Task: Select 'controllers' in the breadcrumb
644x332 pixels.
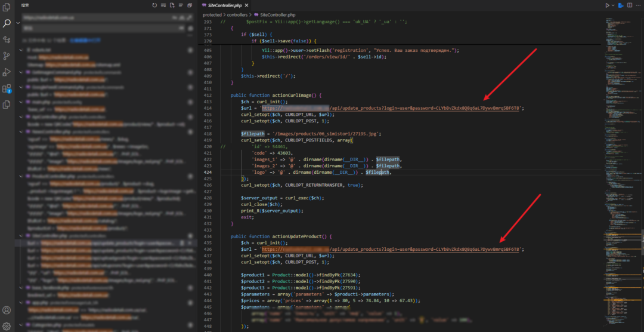Action: [237, 14]
